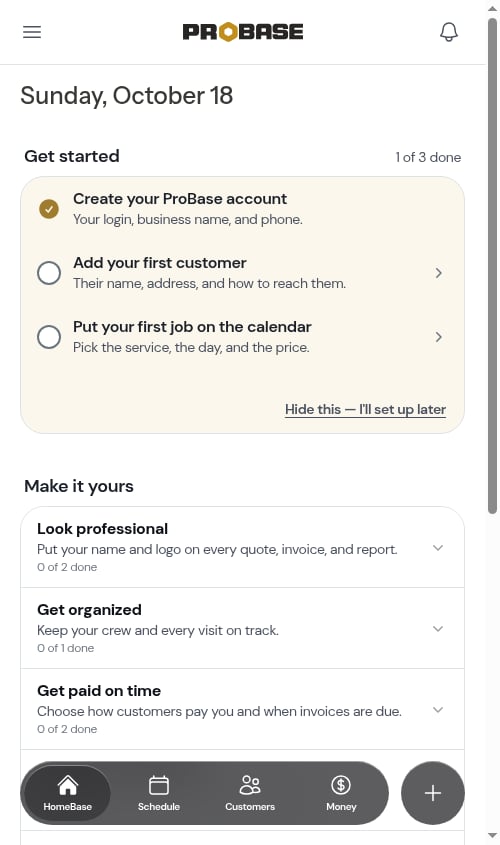Click the vertical scrollbar thumb
The image size is (500, 845).
(x=492, y=266)
